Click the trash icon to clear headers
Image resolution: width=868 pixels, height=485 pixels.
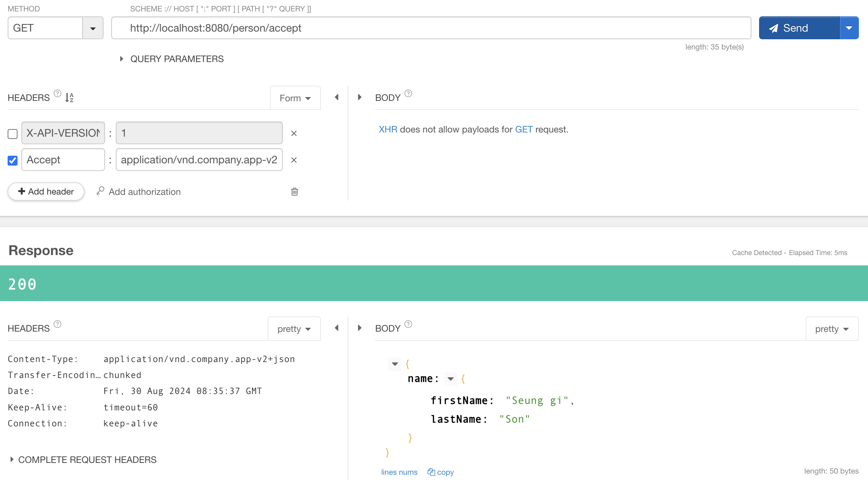point(294,191)
